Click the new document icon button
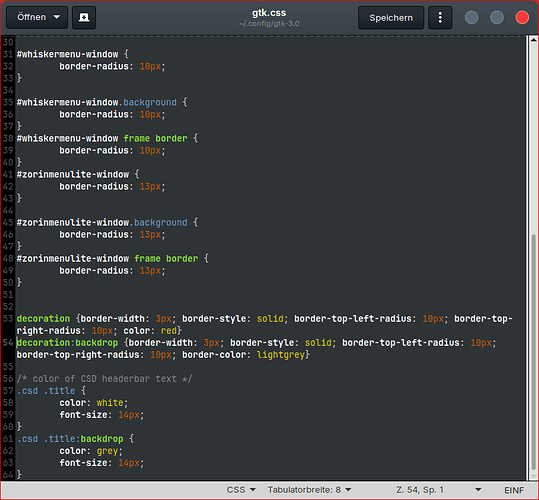 84,18
